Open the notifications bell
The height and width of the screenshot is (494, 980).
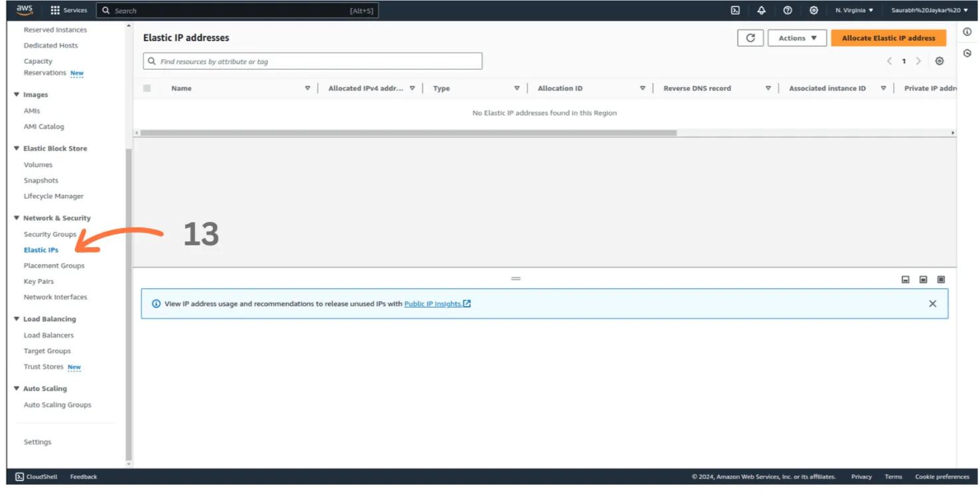click(762, 11)
